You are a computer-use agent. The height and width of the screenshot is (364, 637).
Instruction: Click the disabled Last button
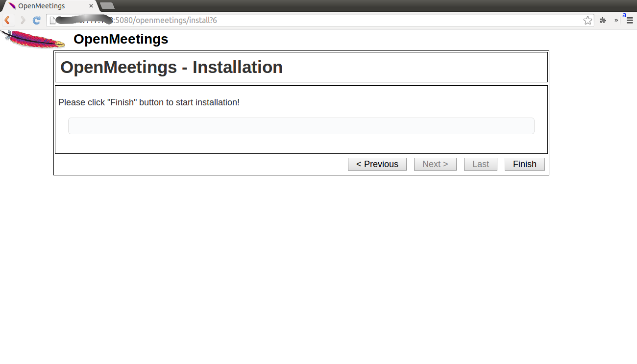pyautogui.click(x=481, y=164)
